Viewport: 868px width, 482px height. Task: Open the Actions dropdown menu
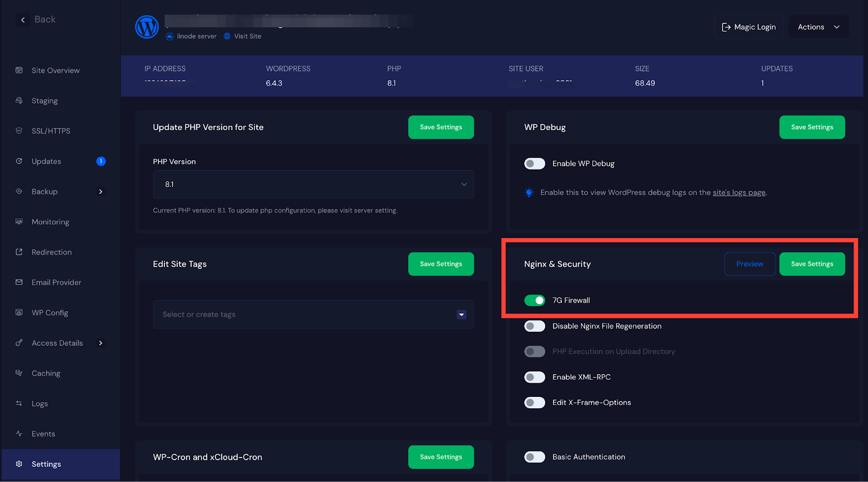pyautogui.click(x=818, y=27)
